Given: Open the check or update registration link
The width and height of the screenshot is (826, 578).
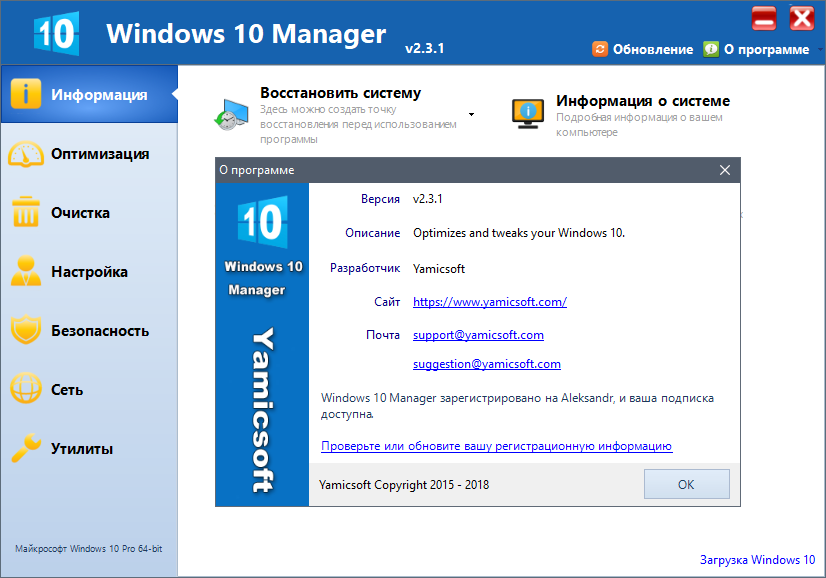Looking at the screenshot, I should 496,446.
